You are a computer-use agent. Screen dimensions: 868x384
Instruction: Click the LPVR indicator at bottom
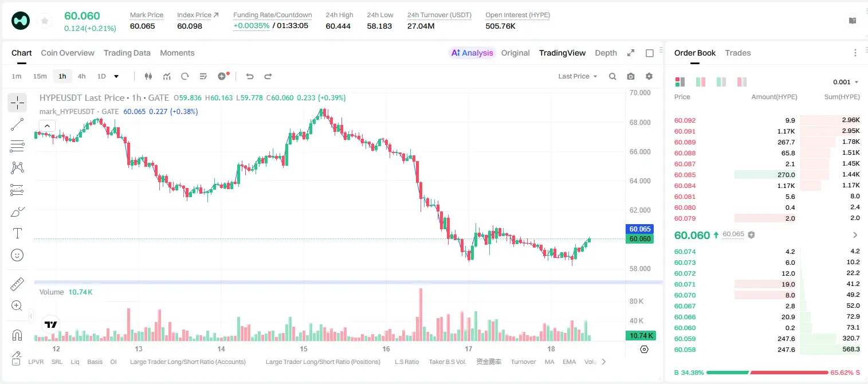click(36, 362)
